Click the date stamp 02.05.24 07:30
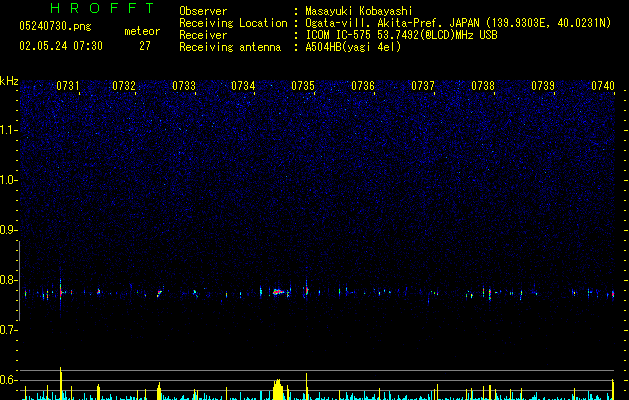629x400 pixels. (x=61, y=46)
